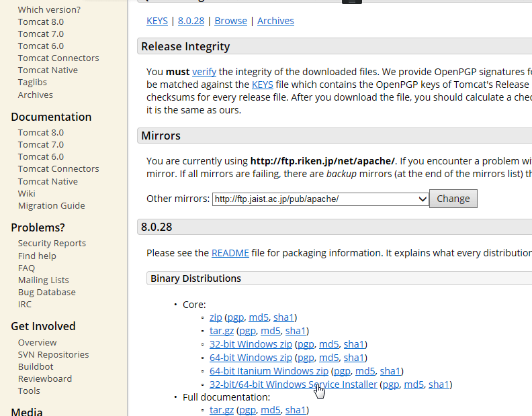Screen dimensions: 532x416
Task: Open the README file link
Action: 230,253
